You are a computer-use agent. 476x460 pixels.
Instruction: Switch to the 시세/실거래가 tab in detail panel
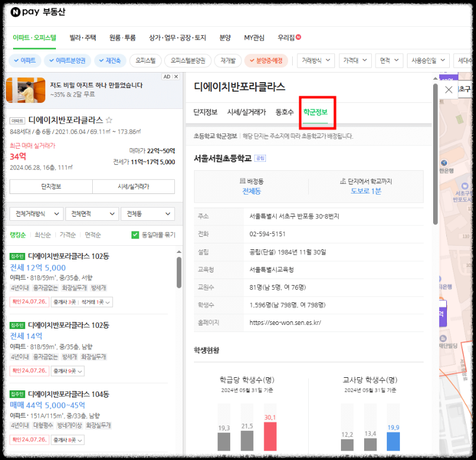tap(246, 112)
